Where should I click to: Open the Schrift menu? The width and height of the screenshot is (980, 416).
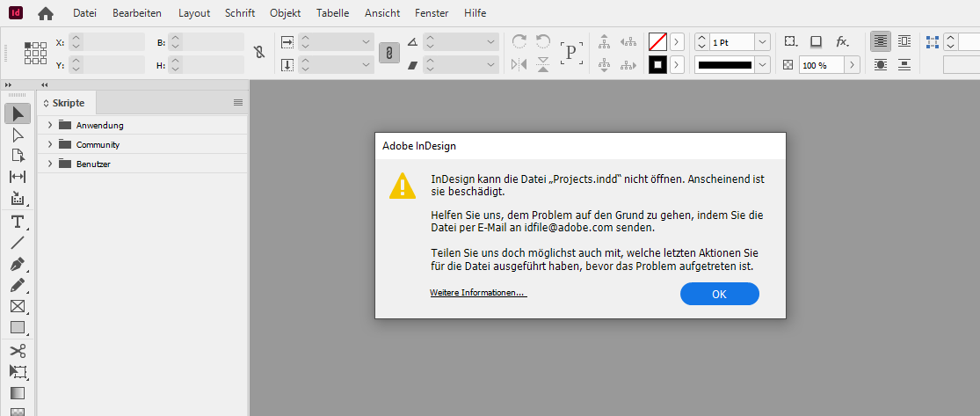(x=240, y=13)
